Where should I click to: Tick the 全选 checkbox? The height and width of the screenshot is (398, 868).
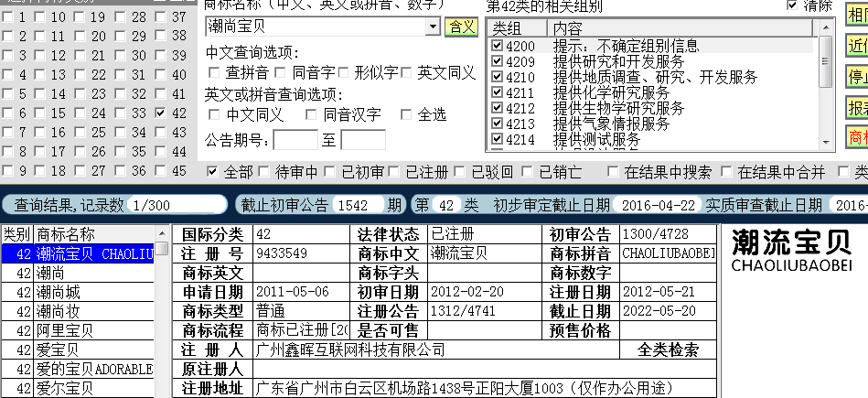tap(406, 114)
